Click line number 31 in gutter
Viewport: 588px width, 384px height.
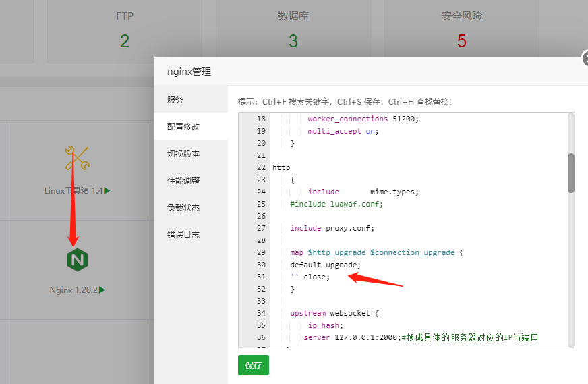261,277
